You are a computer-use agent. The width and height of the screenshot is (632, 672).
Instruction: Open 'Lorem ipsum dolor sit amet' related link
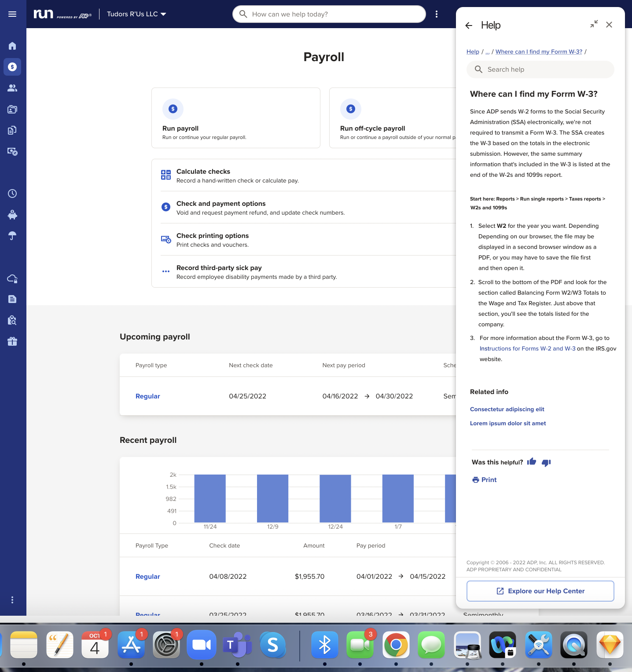click(x=508, y=423)
